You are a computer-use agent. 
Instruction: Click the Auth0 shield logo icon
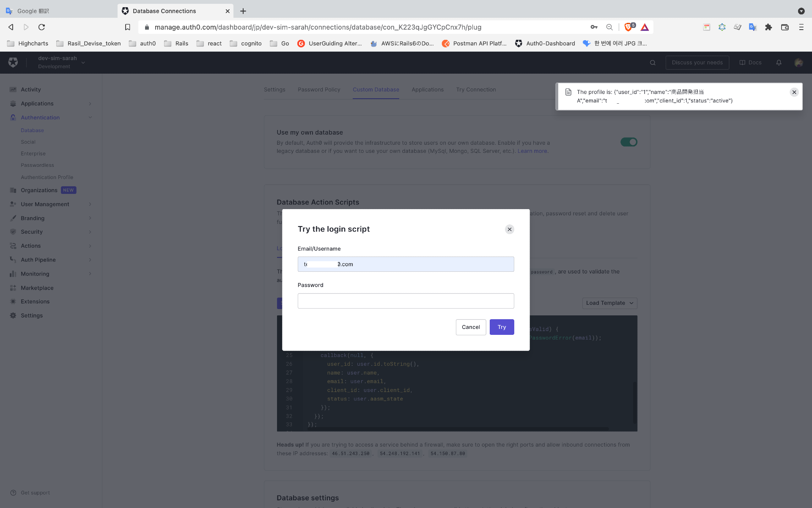point(13,62)
